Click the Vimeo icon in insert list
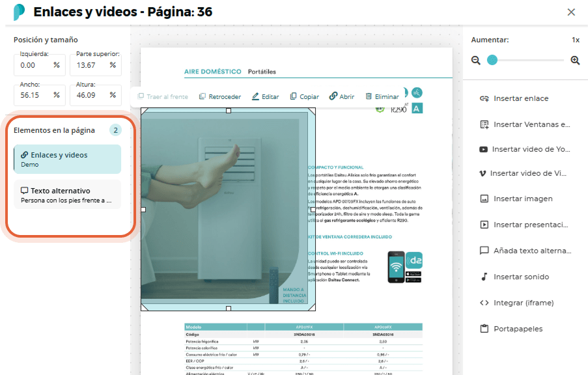 [x=483, y=173]
